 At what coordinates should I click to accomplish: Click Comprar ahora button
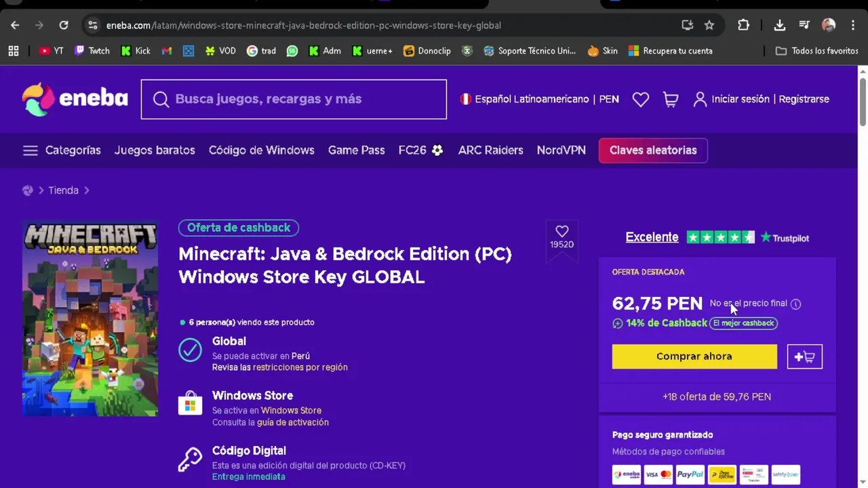(694, 357)
